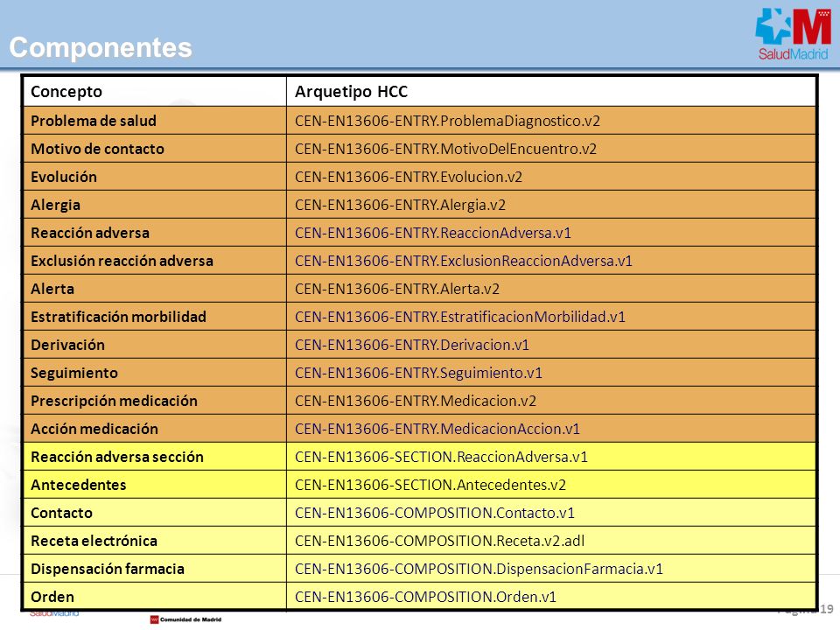840x630 pixels.
Task: Select the 'Acción medicación' cell
Action: [x=155, y=429]
